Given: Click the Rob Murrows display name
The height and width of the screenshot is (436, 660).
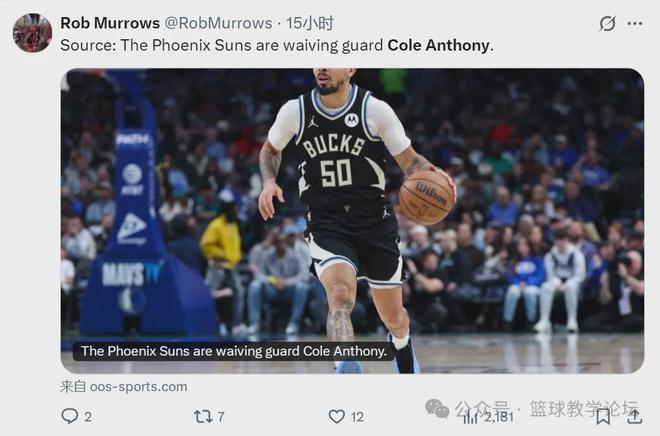Looking at the screenshot, I should pos(110,23).
